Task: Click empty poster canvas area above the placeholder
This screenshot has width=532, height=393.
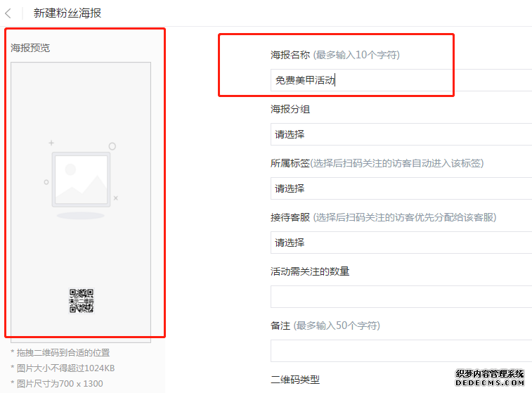Action: [80, 98]
